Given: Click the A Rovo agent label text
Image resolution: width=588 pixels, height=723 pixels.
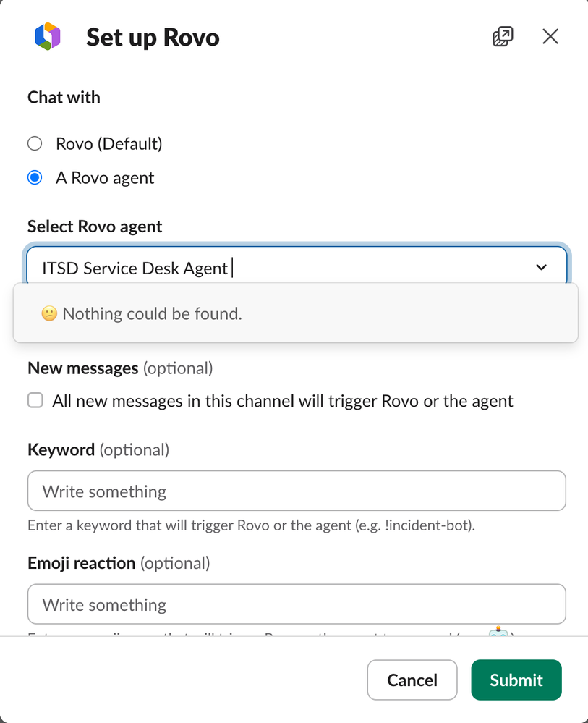Looking at the screenshot, I should pos(105,178).
